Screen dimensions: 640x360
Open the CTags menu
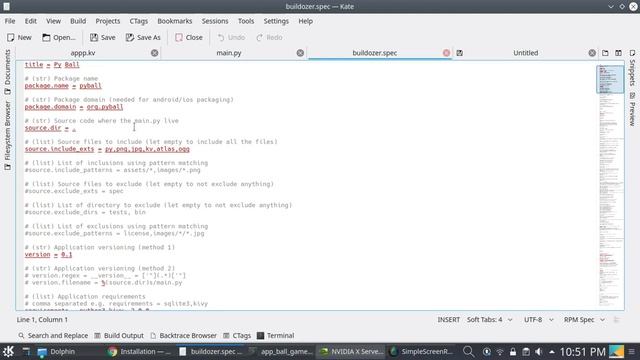pos(139,21)
